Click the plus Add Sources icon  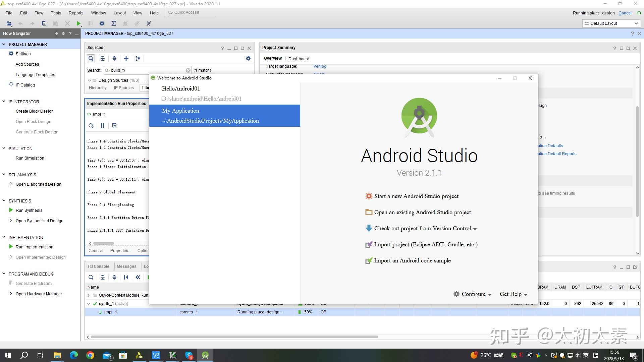126,58
